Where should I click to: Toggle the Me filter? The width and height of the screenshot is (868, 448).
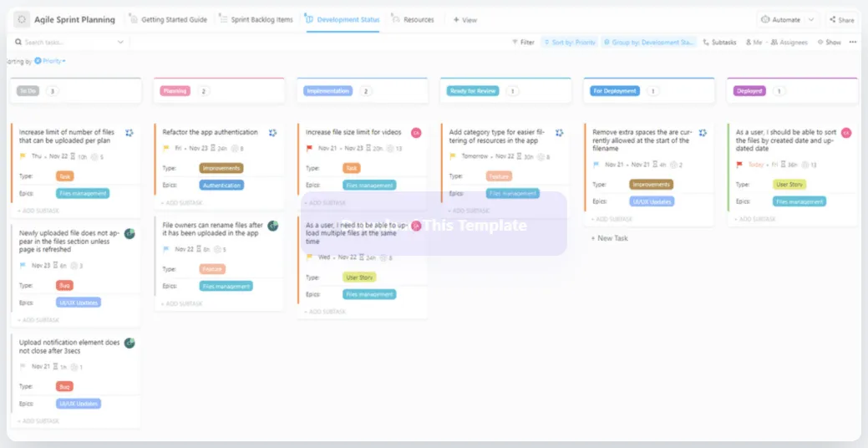click(x=754, y=42)
